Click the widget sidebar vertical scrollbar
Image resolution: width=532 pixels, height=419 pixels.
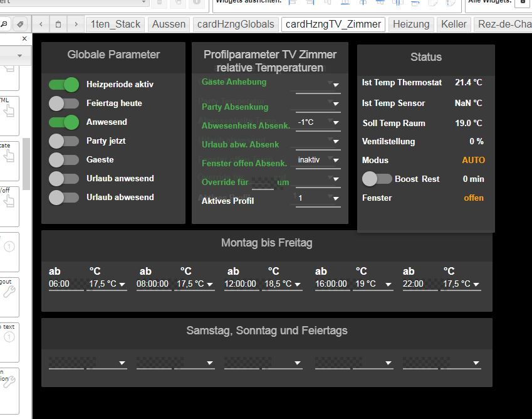pyautogui.click(x=26, y=163)
